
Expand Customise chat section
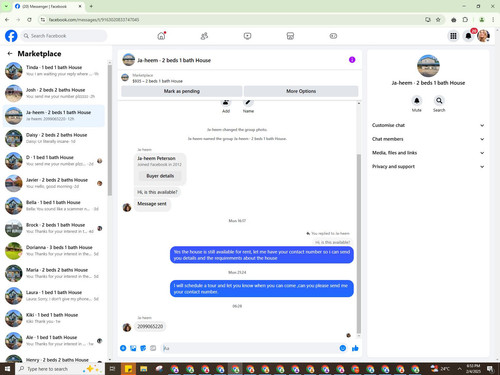point(428,125)
